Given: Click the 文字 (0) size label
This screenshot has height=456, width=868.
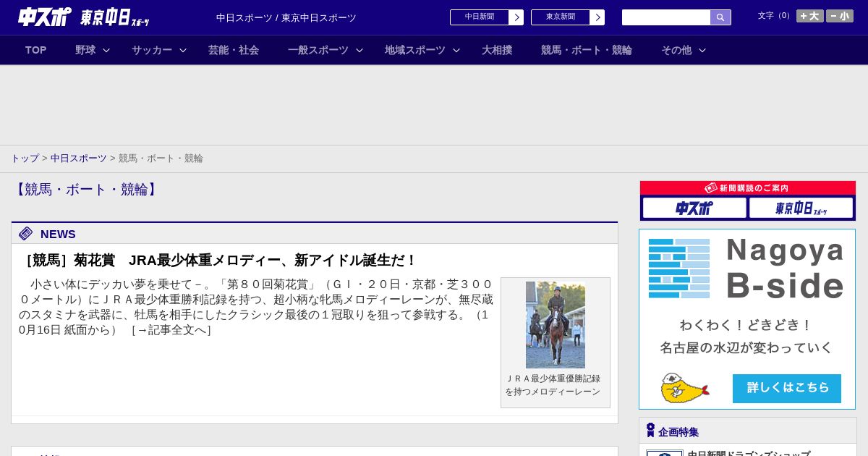Looking at the screenshot, I should [x=775, y=15].
